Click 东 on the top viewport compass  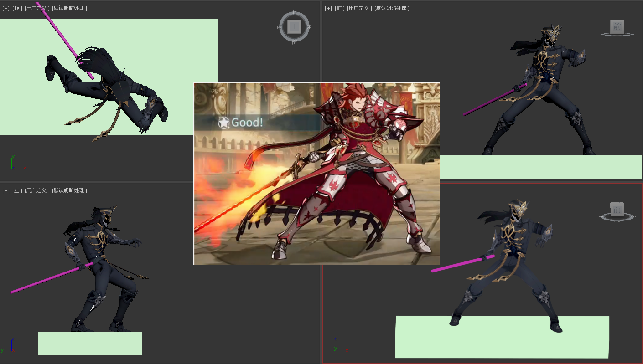tap(309, 27)
